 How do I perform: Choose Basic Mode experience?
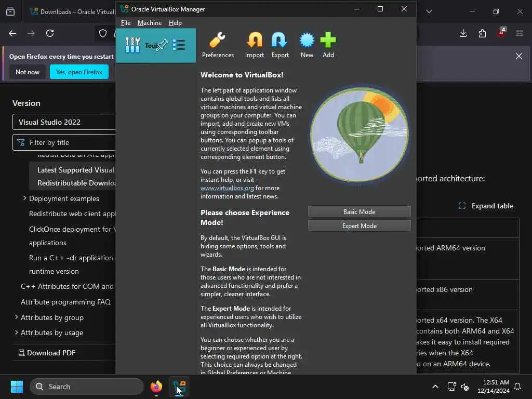coord(360,212)
